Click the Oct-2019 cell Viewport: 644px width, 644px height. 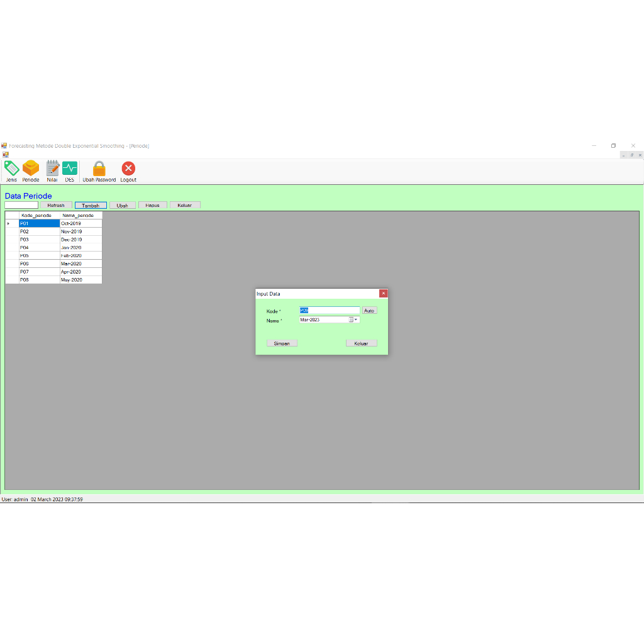[x=80, y=223]
